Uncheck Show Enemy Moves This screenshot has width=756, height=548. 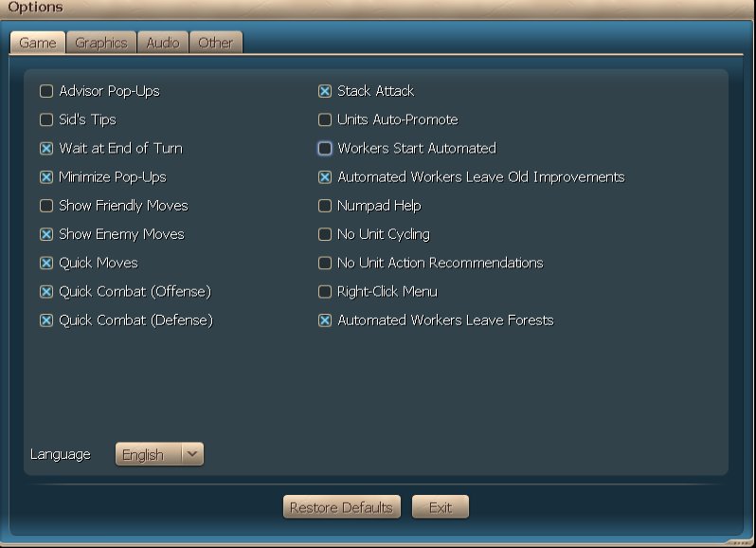click(x=46, y=234)
